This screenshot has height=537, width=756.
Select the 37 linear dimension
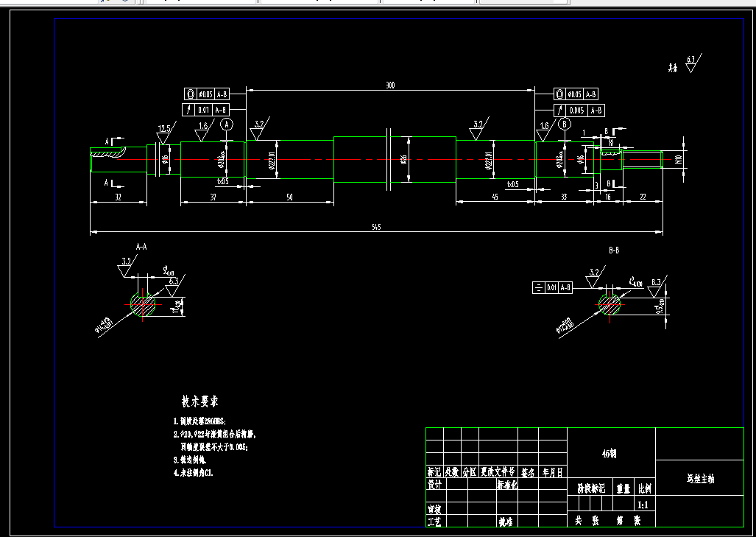213,197
